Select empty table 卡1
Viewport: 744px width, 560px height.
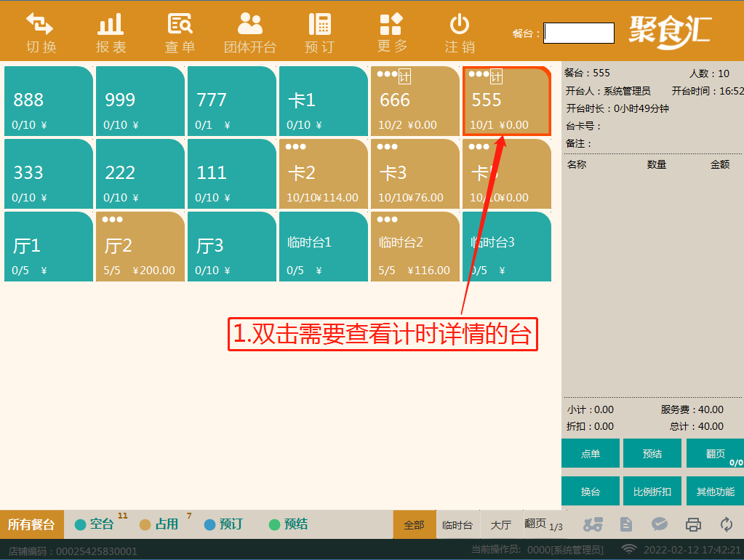click(x=323, y=101)
